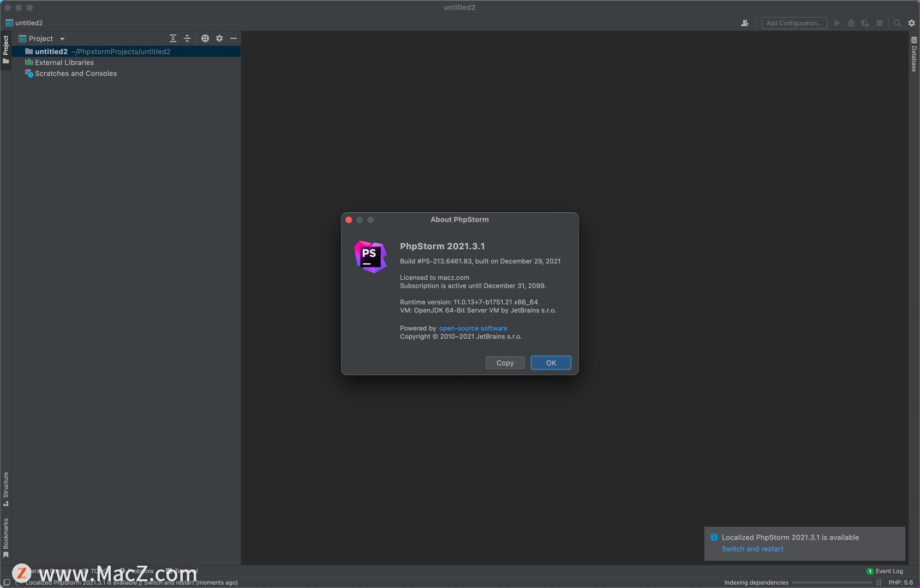The image size is (920, 588).
Task: Click the Copy button in About dialog
Action: [x=505, y=363]
